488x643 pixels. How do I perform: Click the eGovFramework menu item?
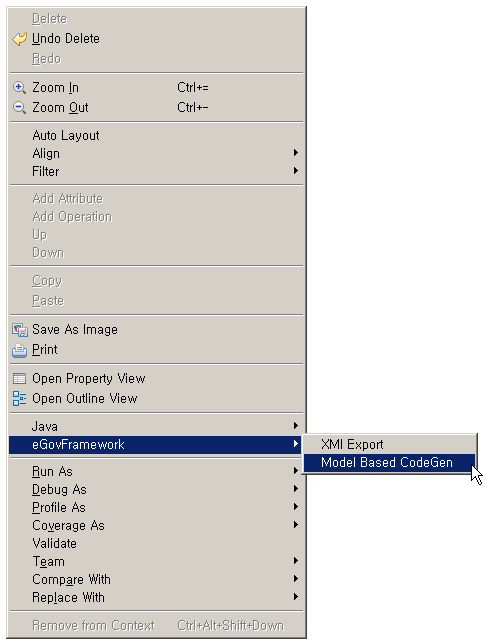point(156,445)
